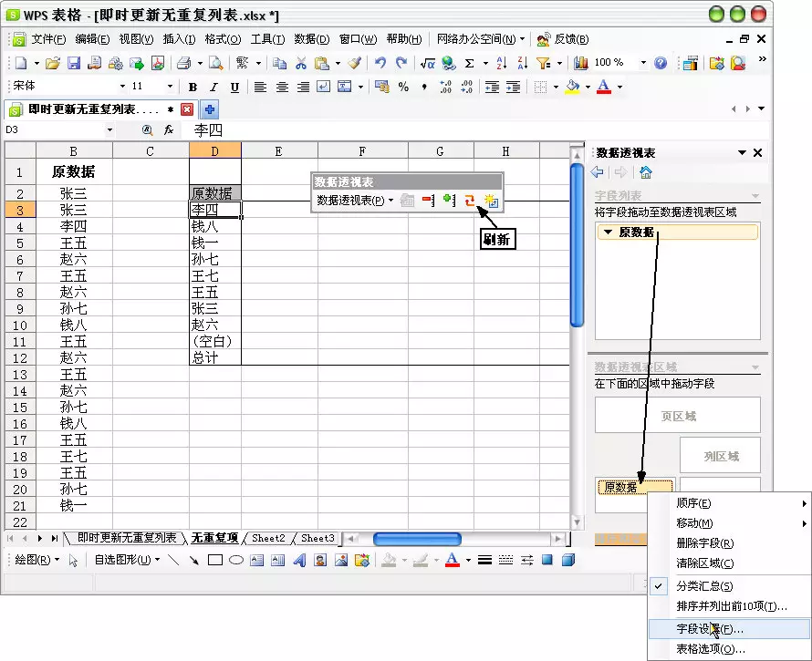Switch to the 即时更新无重复列表 sheet tab
This screenshot has width=812, height=661.
click(x=127, y=538)
